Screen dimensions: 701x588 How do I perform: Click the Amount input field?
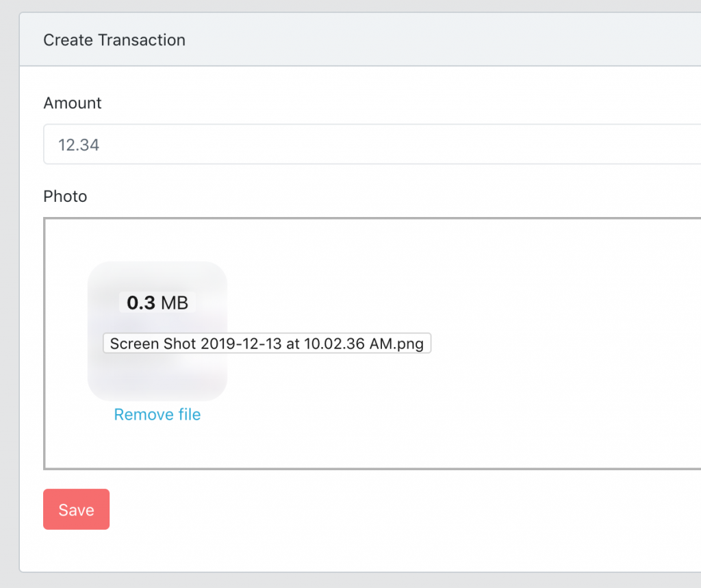(370, 144)
